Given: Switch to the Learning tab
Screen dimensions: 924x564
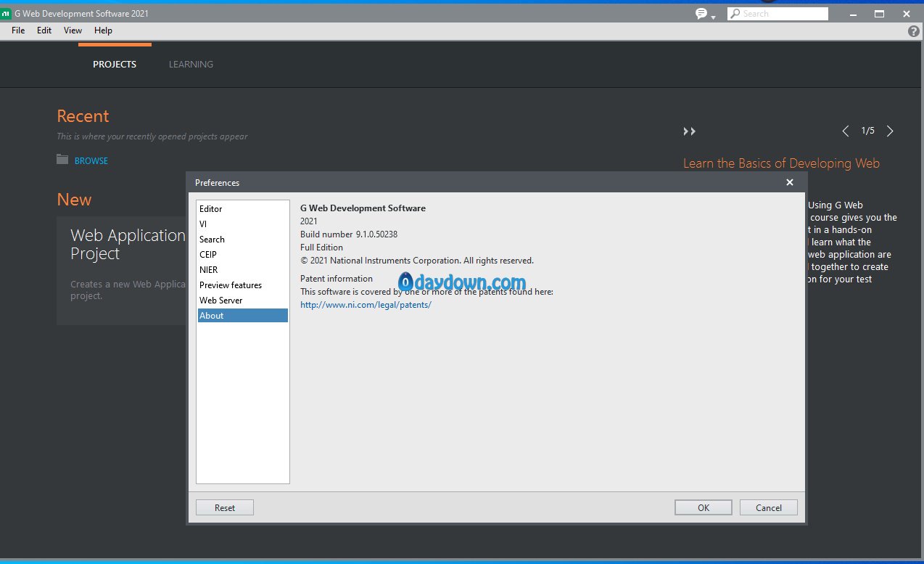Looking at the screenshot, I should coord(191,64).
